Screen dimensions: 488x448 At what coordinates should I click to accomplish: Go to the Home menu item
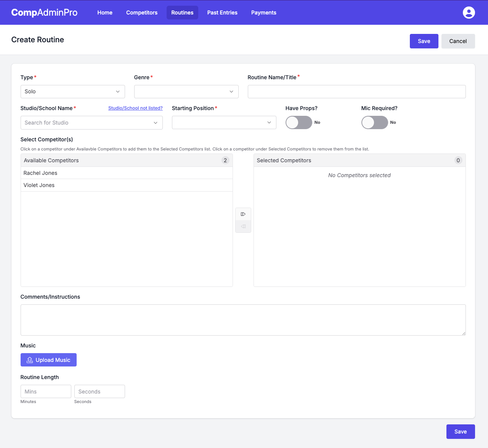point(105,13)
